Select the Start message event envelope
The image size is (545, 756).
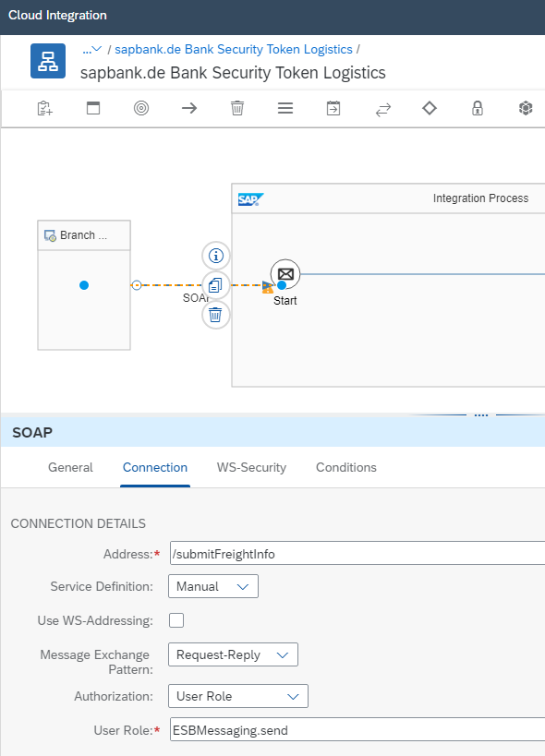(x=285, y=274)
